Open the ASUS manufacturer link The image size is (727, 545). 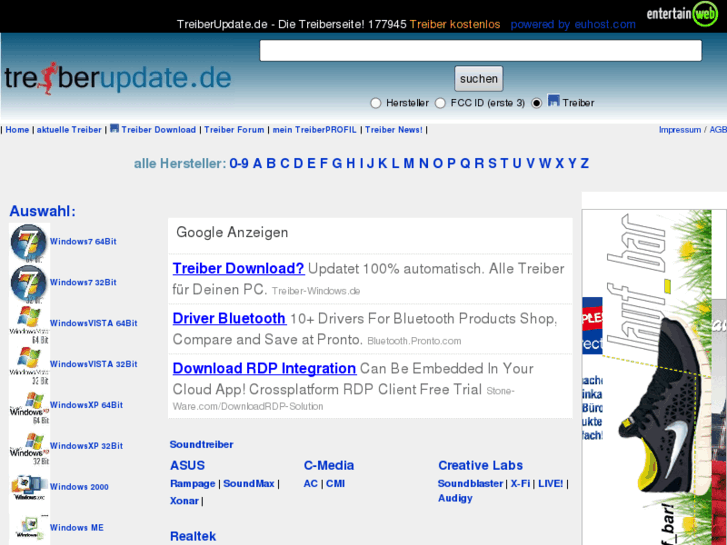(x=187, y=465)
